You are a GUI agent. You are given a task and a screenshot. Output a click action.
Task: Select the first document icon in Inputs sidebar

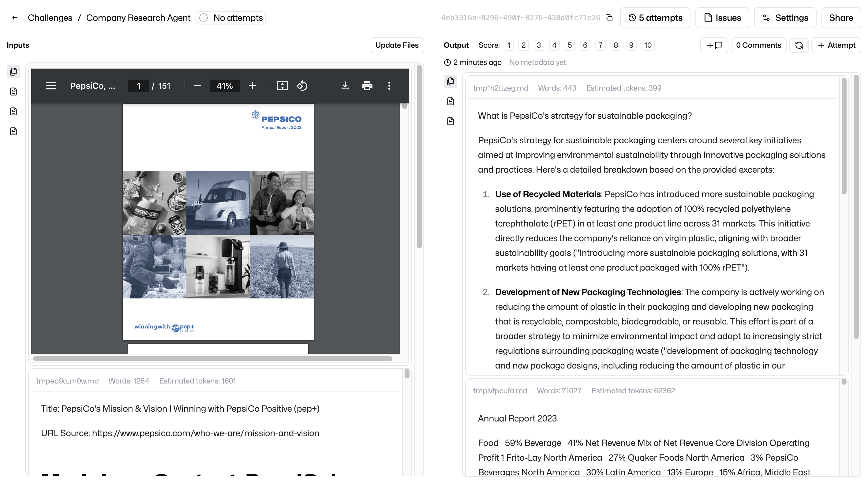click(13, 91)
